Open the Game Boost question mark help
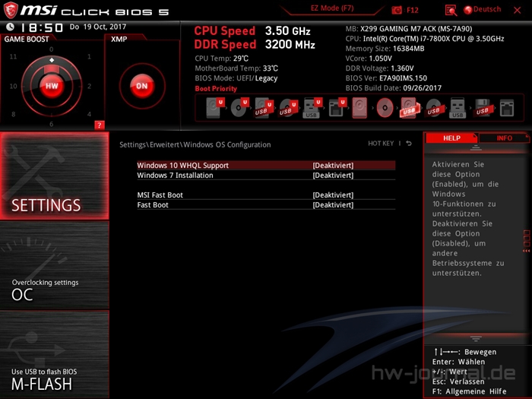The width and height of the screenshot is (532, 399). click(x=99, y=125)
